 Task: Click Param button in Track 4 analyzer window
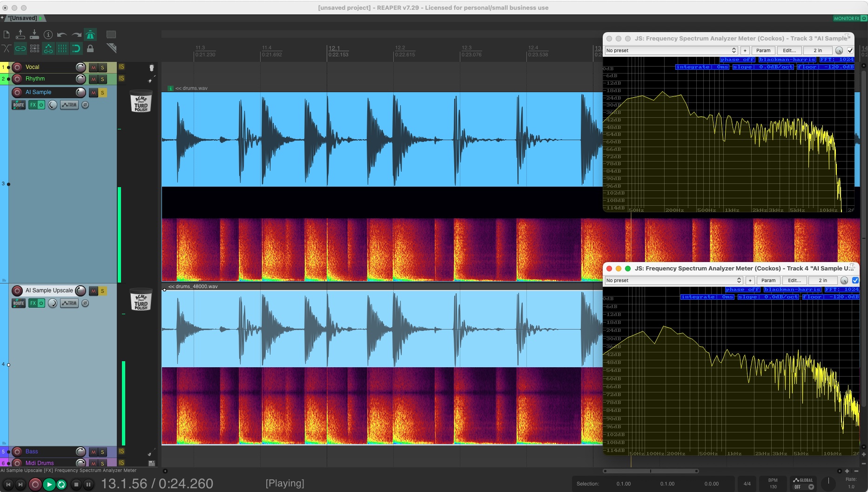click(768, 280)
